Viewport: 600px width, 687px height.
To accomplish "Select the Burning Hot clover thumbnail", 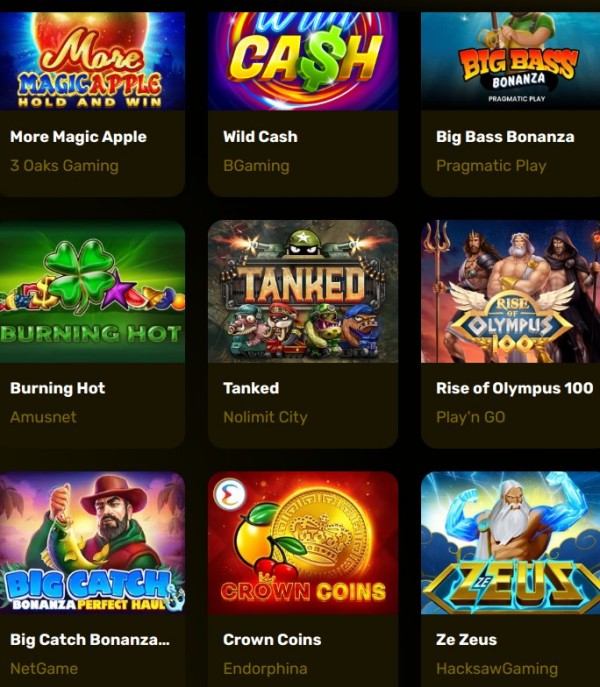I will pyautogui.click(x=92, y=292).
